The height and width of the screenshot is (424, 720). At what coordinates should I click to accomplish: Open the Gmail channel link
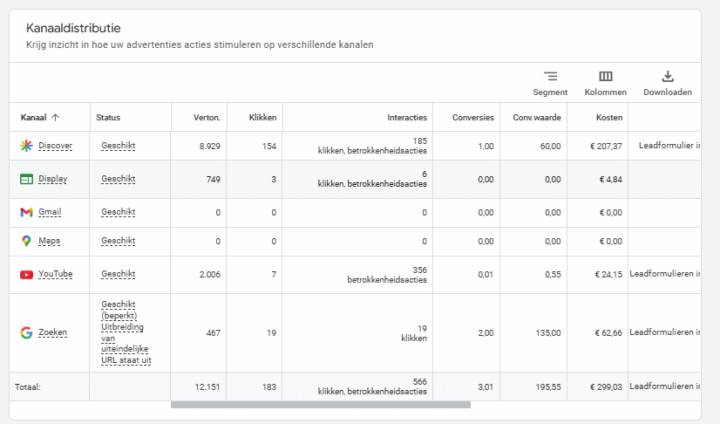coord(50,212)
